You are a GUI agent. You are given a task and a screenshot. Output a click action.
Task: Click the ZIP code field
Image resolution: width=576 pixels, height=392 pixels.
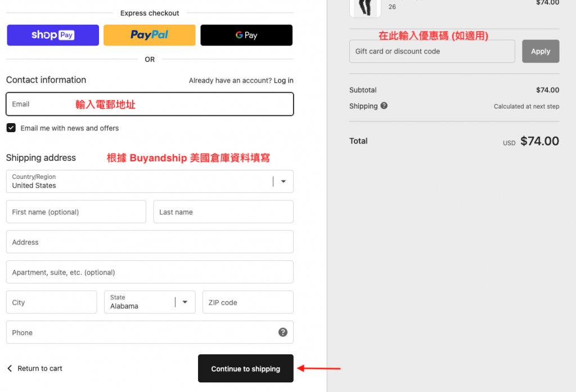[247, 302]
